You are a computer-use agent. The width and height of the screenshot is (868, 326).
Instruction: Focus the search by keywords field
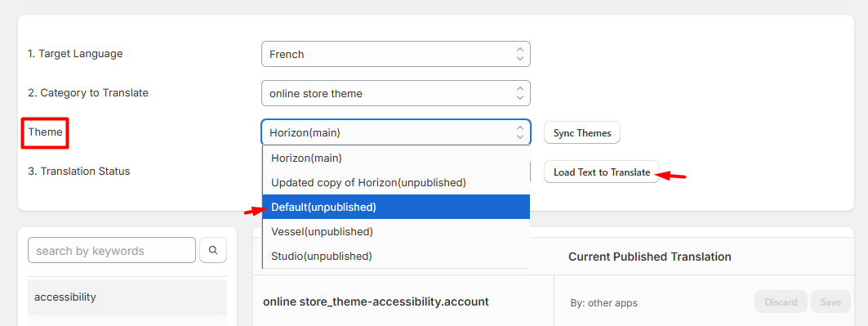(112, 250)
